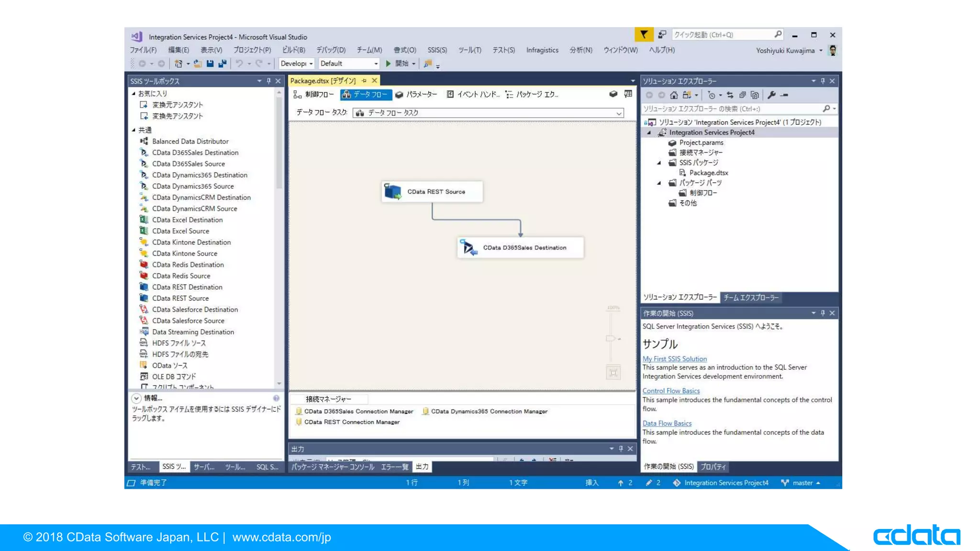Screen dimensions: 980x551
Task: Toggle pin on the Output panel
Action: point(621,449)
